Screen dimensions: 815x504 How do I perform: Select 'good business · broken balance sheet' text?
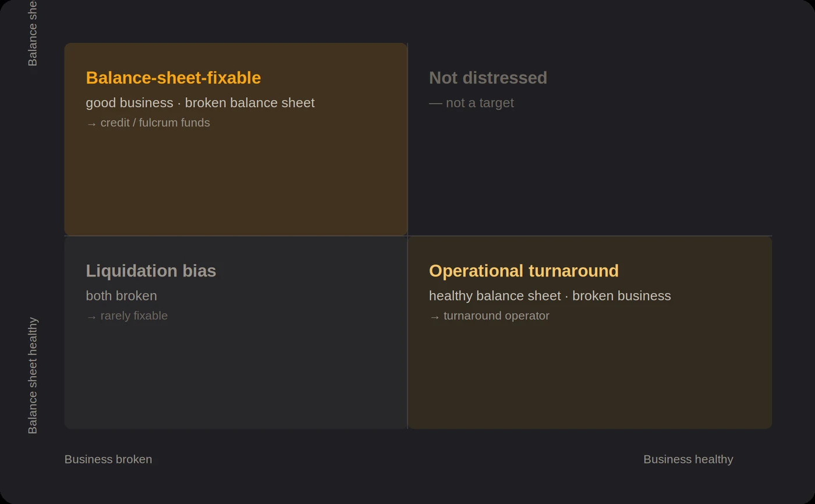pyautogui.click(x=200, y=103)
